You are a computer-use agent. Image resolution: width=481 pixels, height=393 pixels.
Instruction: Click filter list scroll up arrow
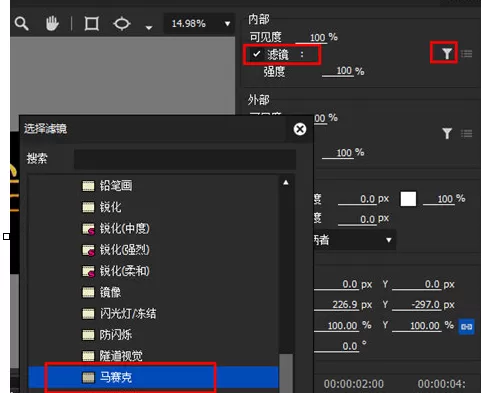[x=286, y=183]
